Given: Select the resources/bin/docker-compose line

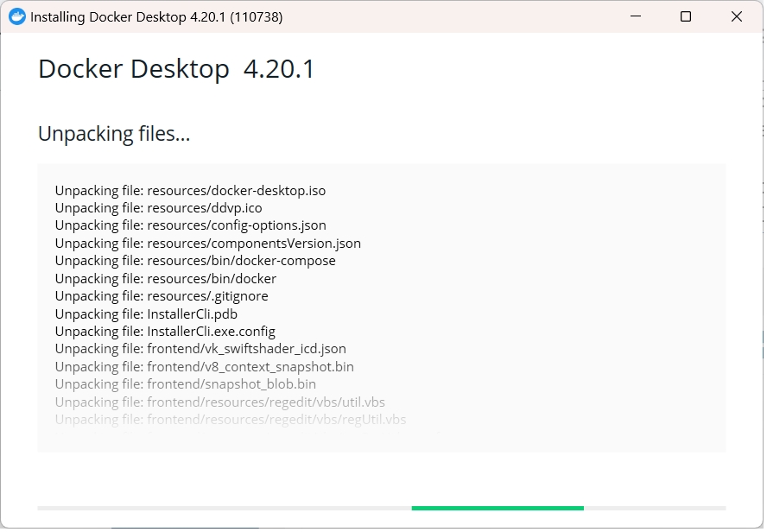Looking at the screenshot, I should point(195,261).
